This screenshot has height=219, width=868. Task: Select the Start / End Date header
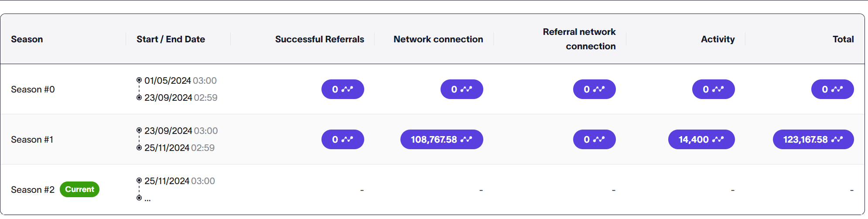[x=171, y=39]
